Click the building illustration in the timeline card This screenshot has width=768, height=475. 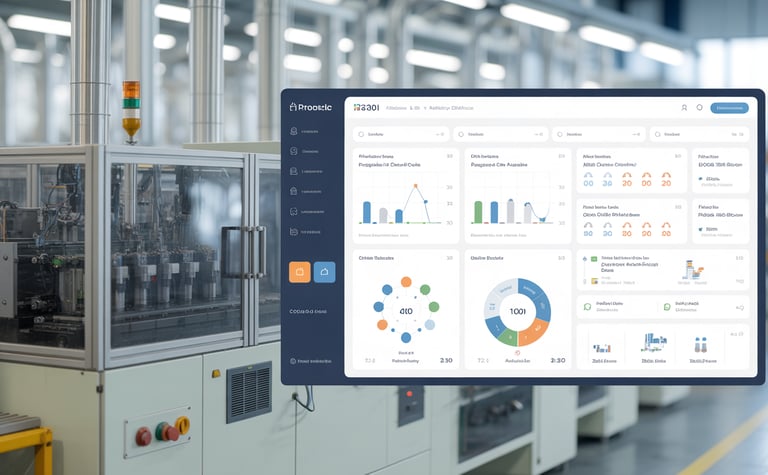tap(693, 270)
